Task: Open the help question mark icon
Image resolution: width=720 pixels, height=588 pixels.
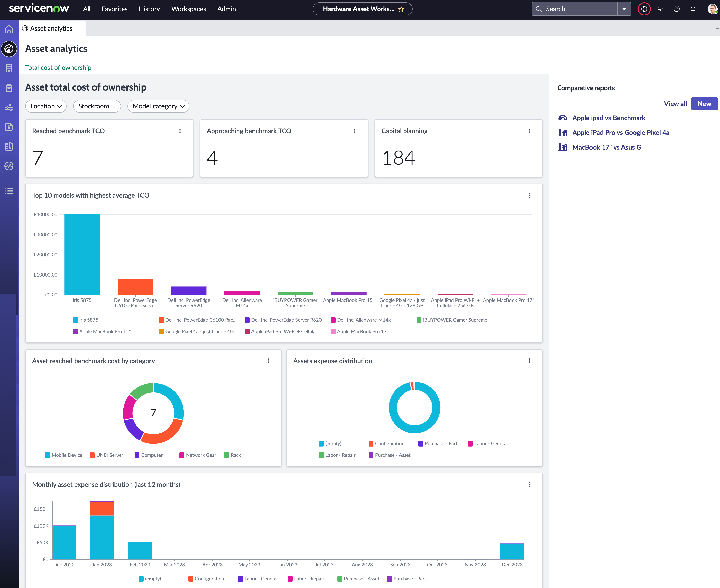Action: (677, 9)
